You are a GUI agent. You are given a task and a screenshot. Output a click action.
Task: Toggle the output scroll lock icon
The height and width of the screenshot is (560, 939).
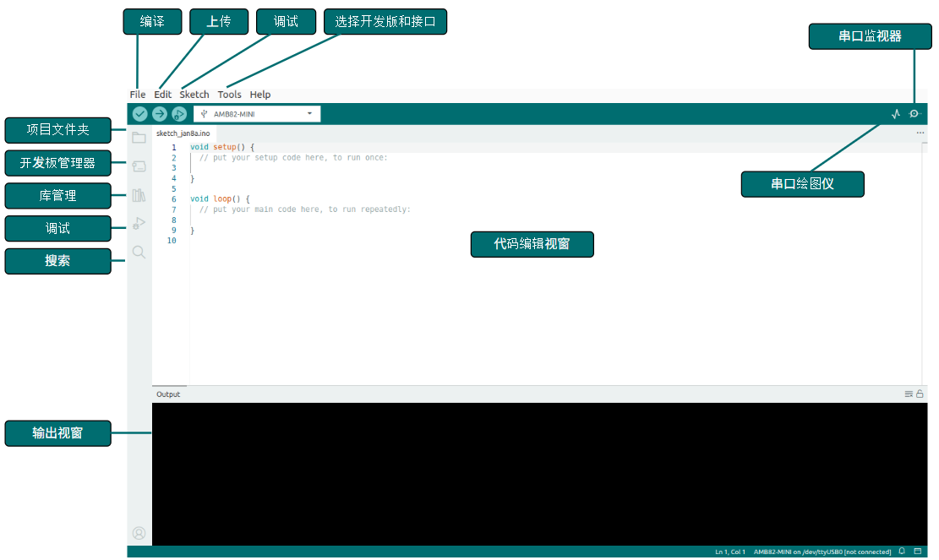(x=920, y=394)
